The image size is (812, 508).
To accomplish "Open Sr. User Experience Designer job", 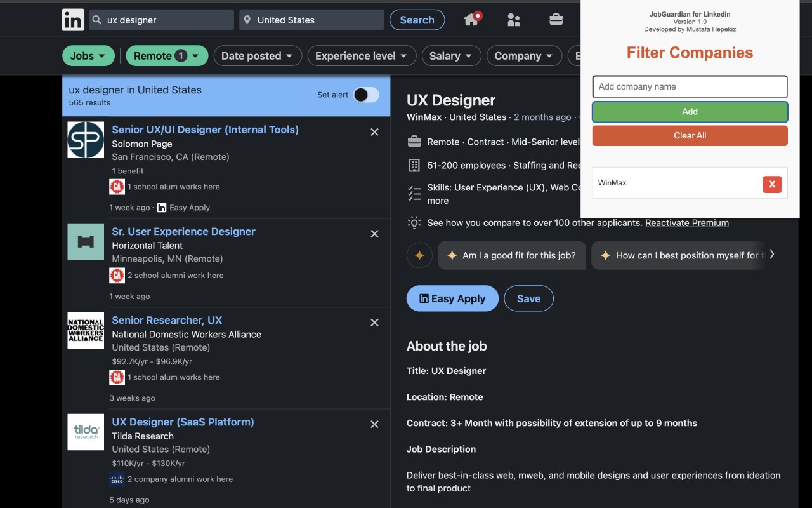I will pyautogui.click(x=183, y=231).
